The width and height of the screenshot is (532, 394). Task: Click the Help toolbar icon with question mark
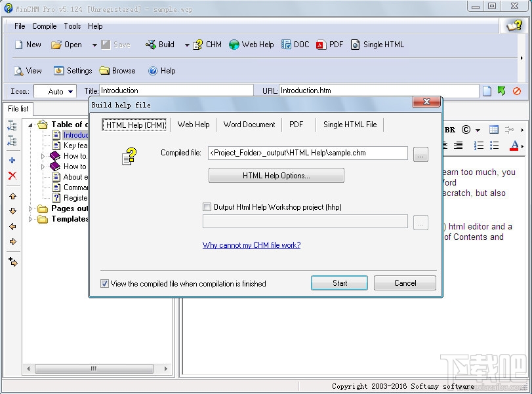click(153, 71)
